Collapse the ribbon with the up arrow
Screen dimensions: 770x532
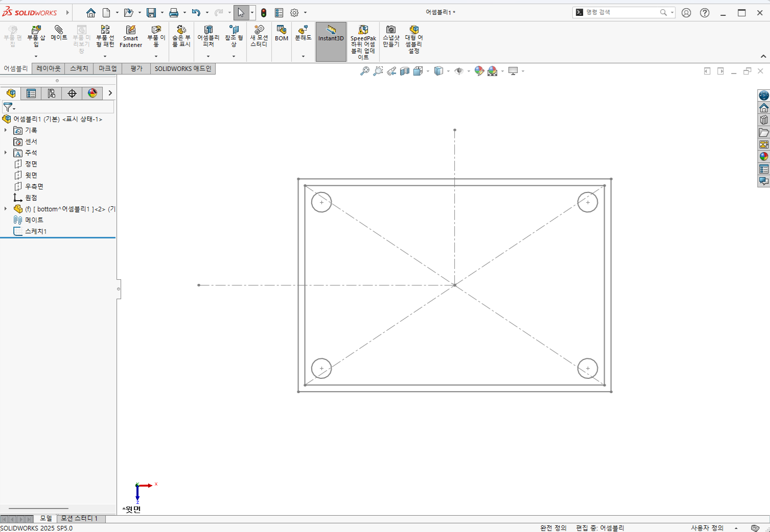763,56
